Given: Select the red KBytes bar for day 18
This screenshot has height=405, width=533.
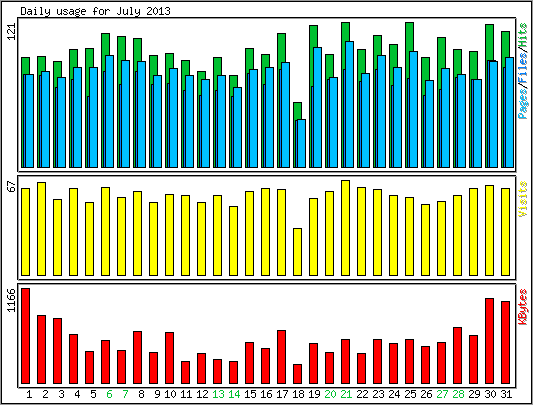Looking at the screenshot, I should (297, 374).
